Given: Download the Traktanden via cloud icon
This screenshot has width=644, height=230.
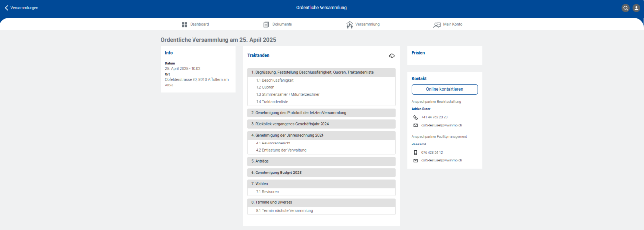Looking at the screenshot, I should (392, 56).
